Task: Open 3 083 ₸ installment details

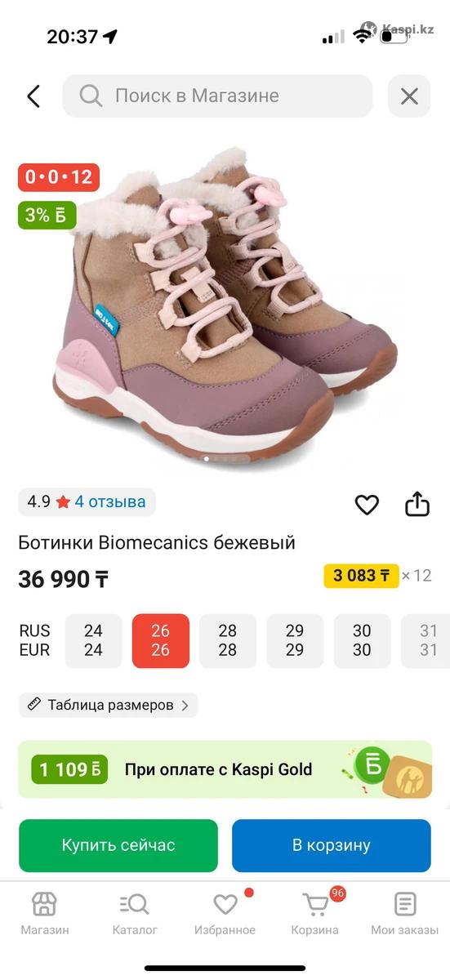Action: point(361,576)
